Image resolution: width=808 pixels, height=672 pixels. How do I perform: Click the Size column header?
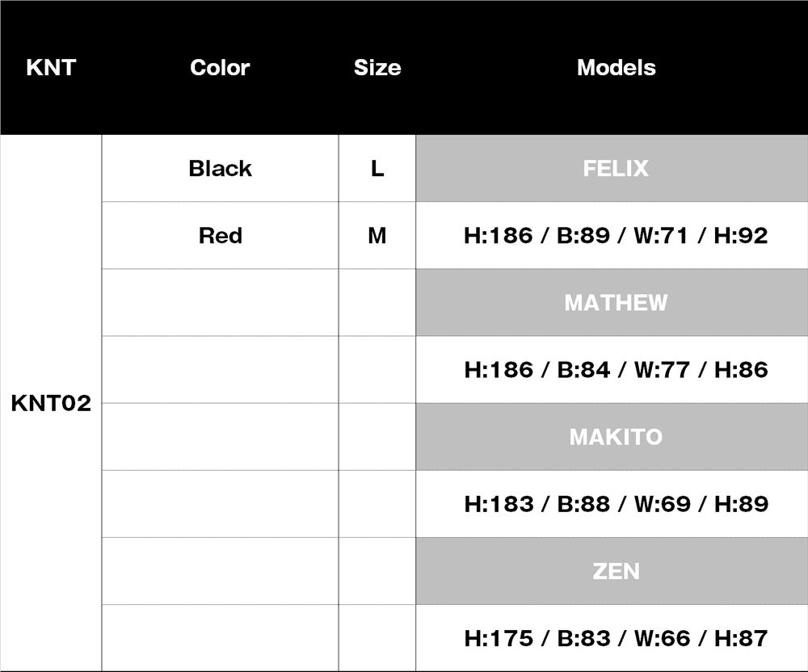[x=377, y=68]
